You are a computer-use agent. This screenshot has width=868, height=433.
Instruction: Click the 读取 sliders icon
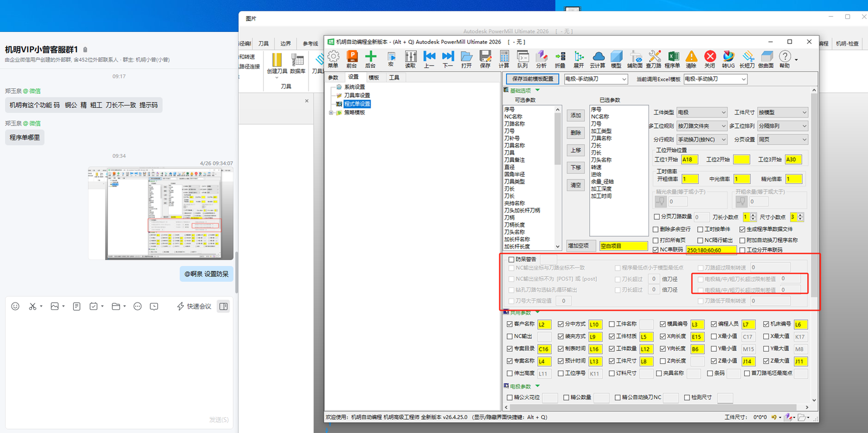(x=411, y=59)
